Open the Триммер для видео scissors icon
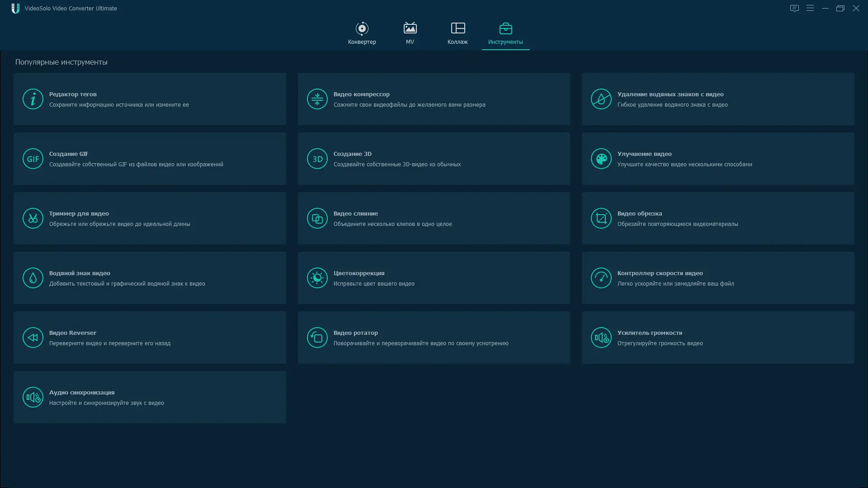The height and width of the screenshot is (488, 868). 33,218
